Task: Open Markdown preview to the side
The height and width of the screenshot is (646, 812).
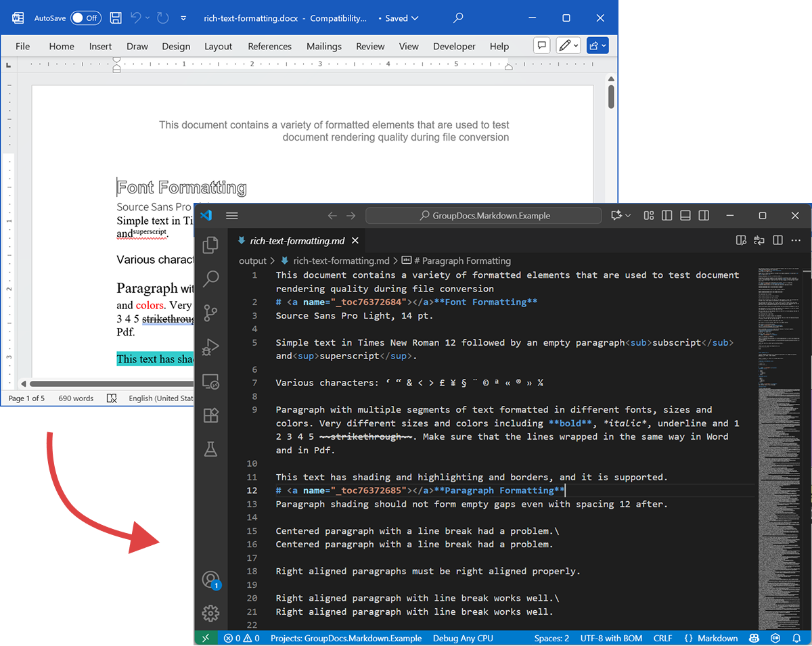Action: tap(741, 240)
